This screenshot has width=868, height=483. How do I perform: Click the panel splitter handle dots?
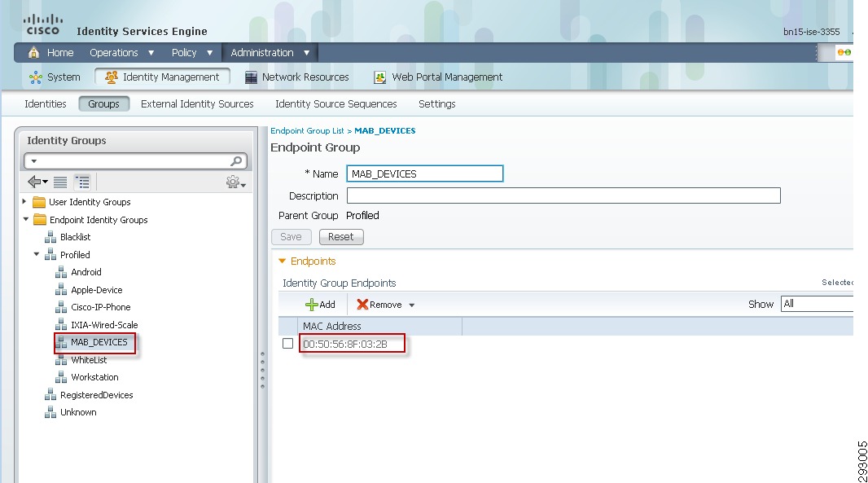[x=262, y=370]
